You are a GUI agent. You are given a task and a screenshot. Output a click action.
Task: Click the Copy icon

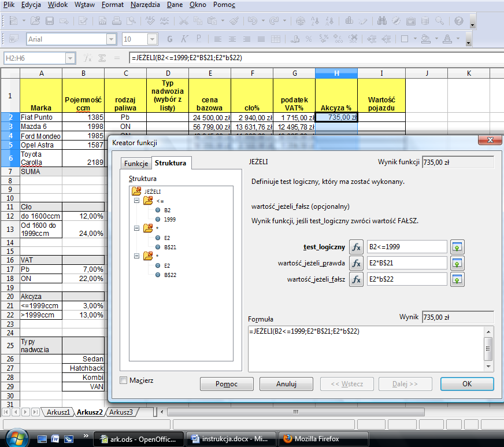(198, 21)
